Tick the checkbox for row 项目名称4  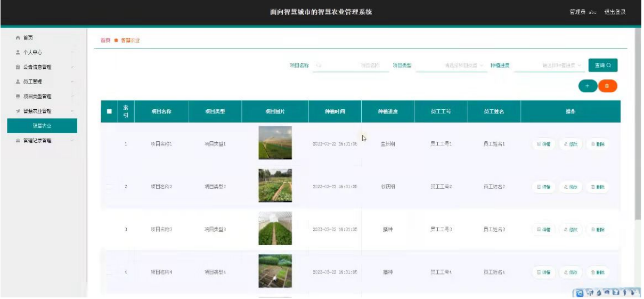coord(110,272)
